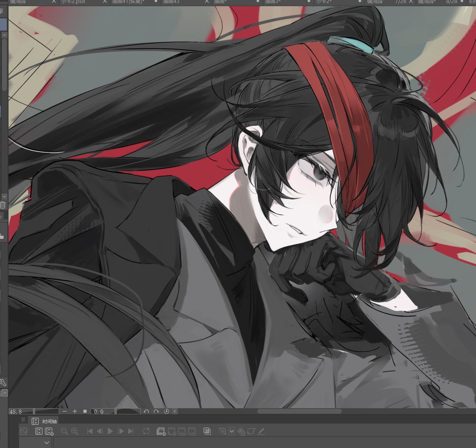Fit canvas to screen square icon

[85, 411]
